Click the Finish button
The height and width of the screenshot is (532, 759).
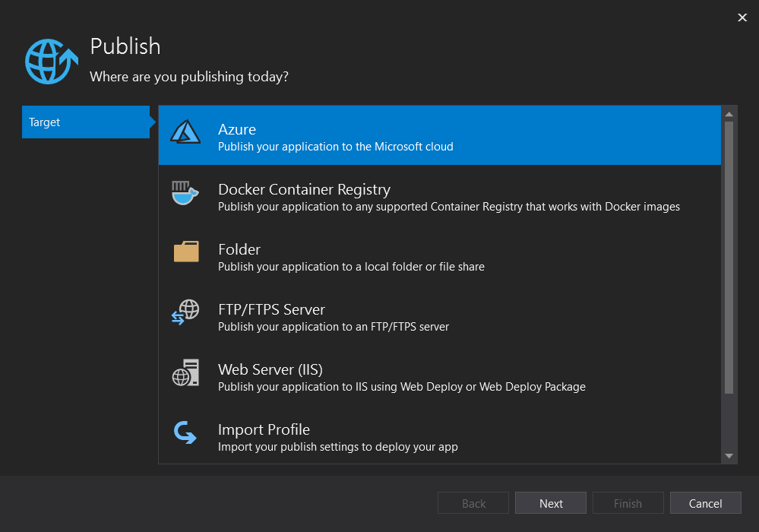628,502
